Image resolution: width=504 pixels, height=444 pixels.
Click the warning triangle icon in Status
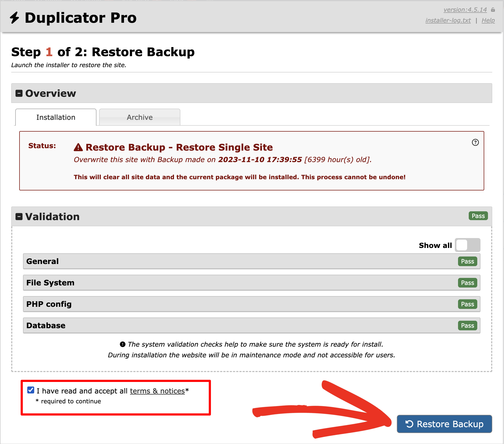point(78,147)
